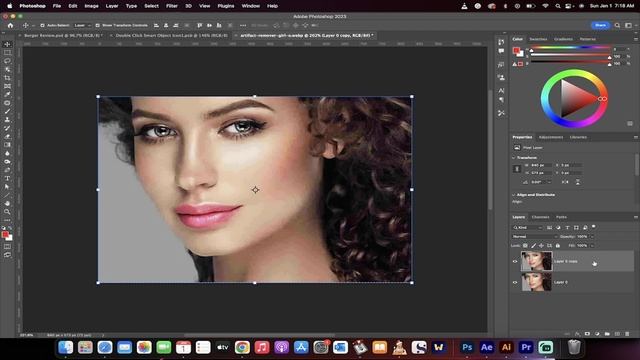Click the hue slider in Color panel
The width and height of the screenshot is (640, 360).
point(570,48)
